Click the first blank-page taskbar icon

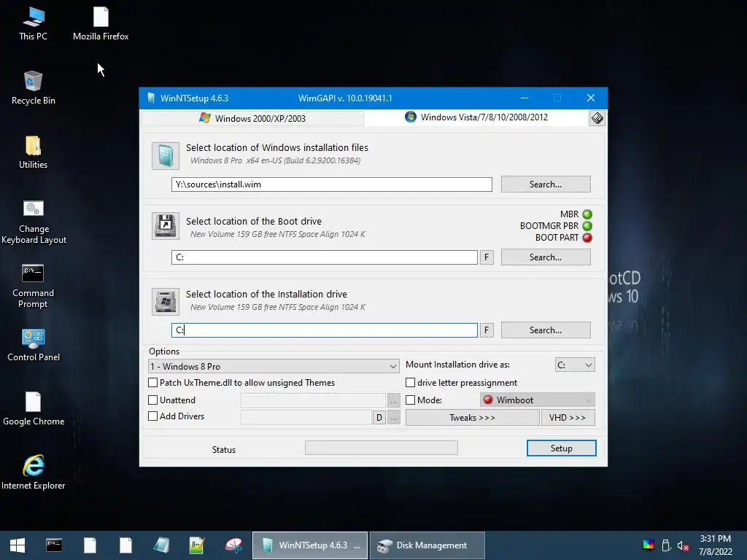90,545
